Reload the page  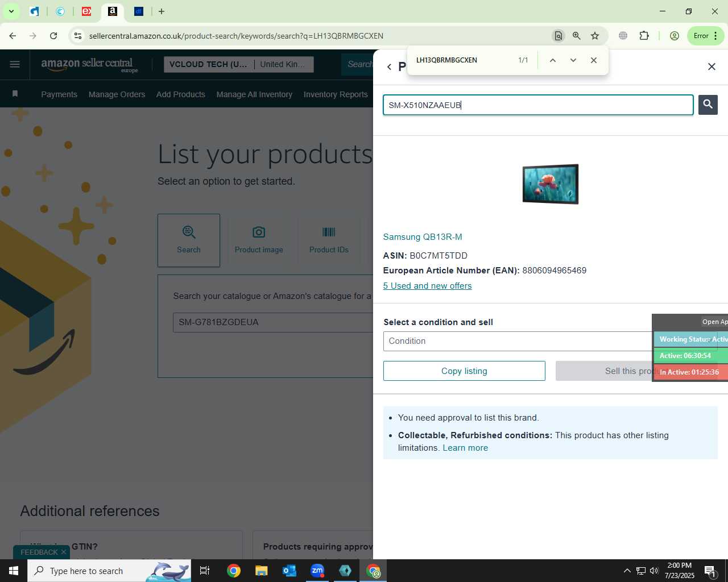[53, 36]
